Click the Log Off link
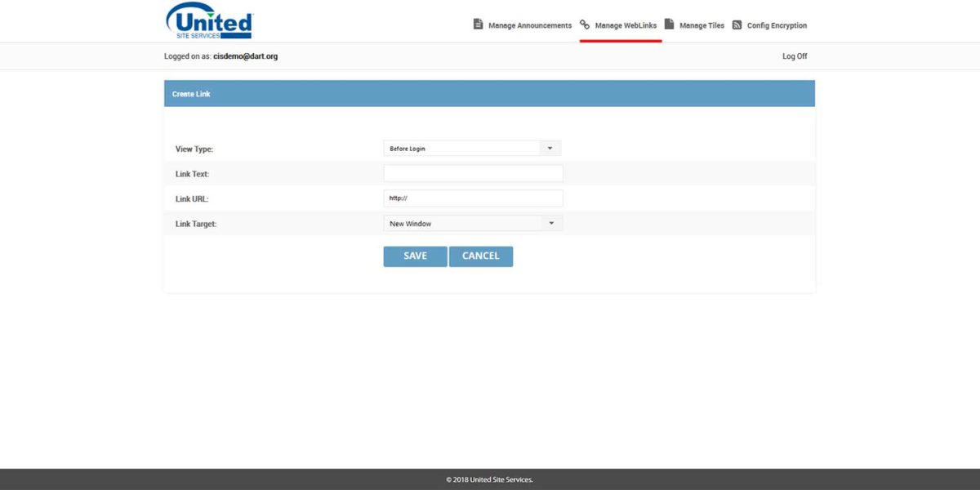980x490 pixels. (x=793, y=56)
